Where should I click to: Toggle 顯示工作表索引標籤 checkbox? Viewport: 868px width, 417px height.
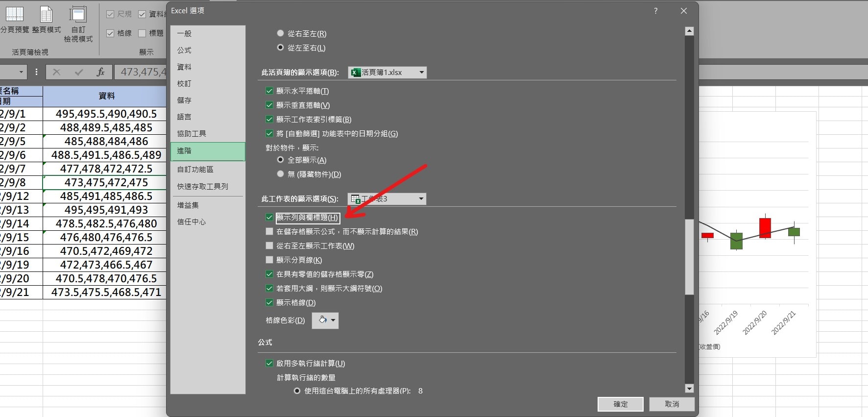pos(269,119)
